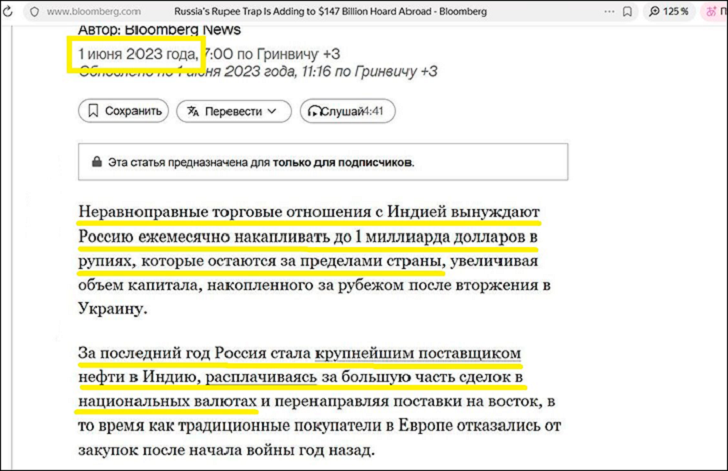Image resolution: width=728 pixels, height=471 pixels.
Task: Click the lock icon in subscriber notice
Action: [97, 162]
